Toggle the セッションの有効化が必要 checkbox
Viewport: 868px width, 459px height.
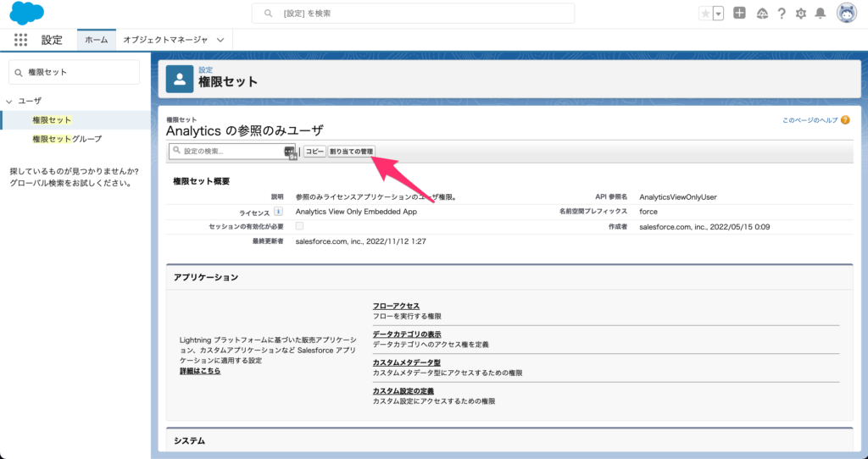[299, 227]
